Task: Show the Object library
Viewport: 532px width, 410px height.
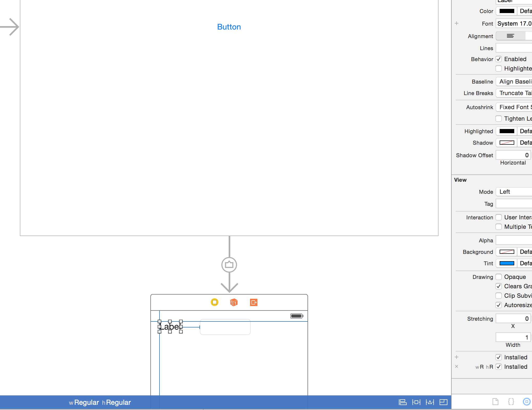Action: 526,402
